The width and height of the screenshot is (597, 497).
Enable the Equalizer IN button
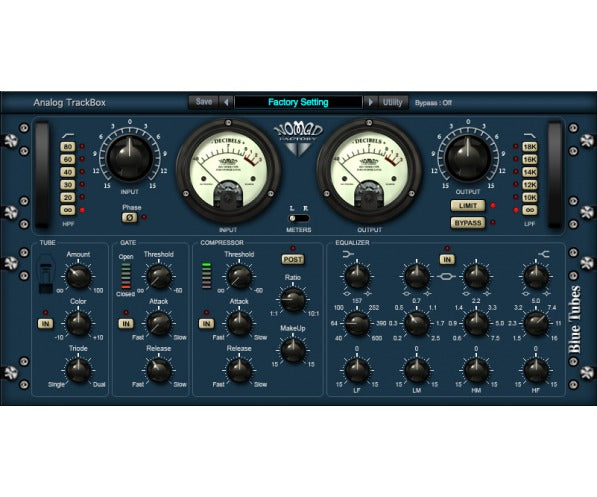pyautogui.click(x=447, y=260)
